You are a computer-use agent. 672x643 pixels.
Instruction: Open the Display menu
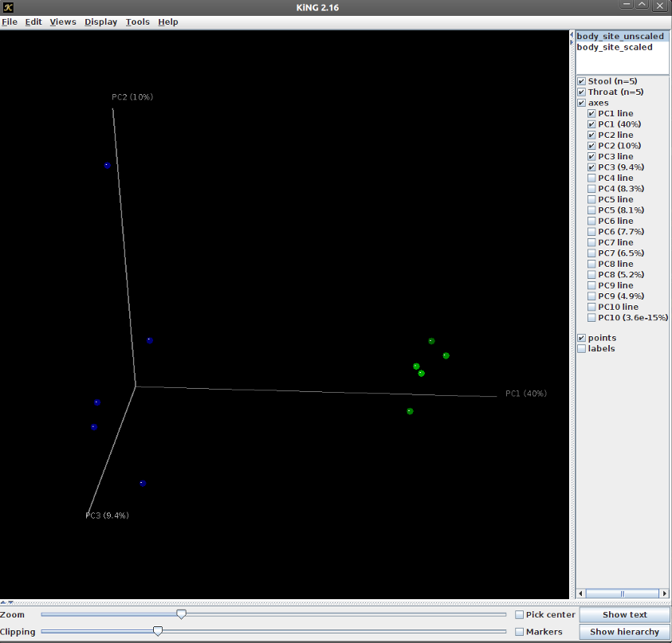point(100,22)
